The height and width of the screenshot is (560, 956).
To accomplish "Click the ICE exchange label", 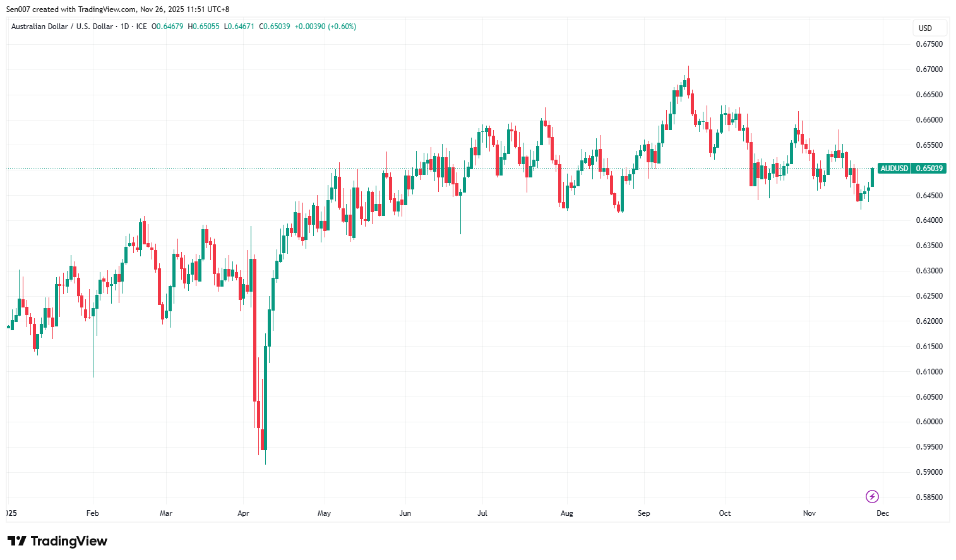I will point(141,27).
